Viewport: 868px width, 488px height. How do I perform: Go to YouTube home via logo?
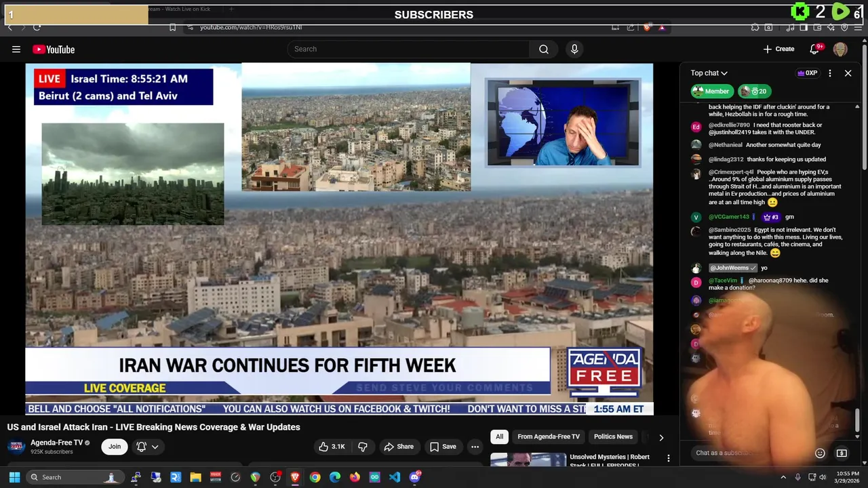coord(54,49)
